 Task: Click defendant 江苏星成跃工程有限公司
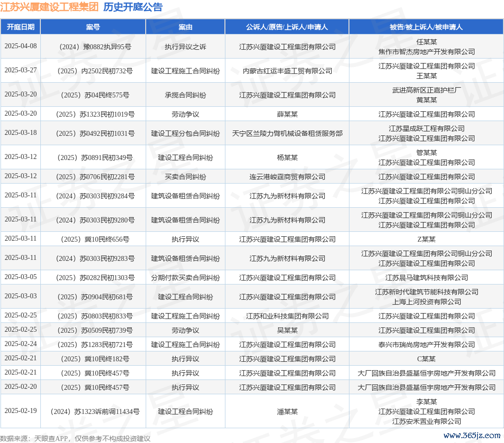(427, 128)
